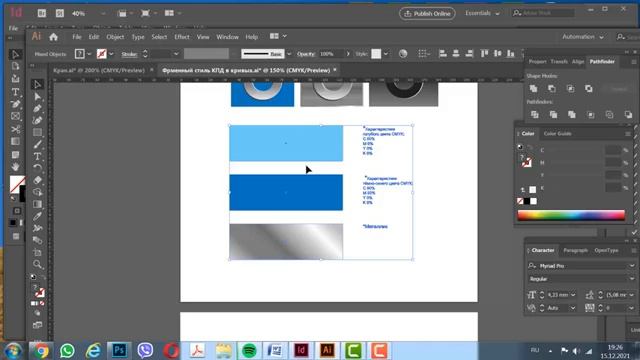Viewport: 640px width, 360px height.
Task: Click Outline pathfinder icon
Action: (x=609, y=115)
